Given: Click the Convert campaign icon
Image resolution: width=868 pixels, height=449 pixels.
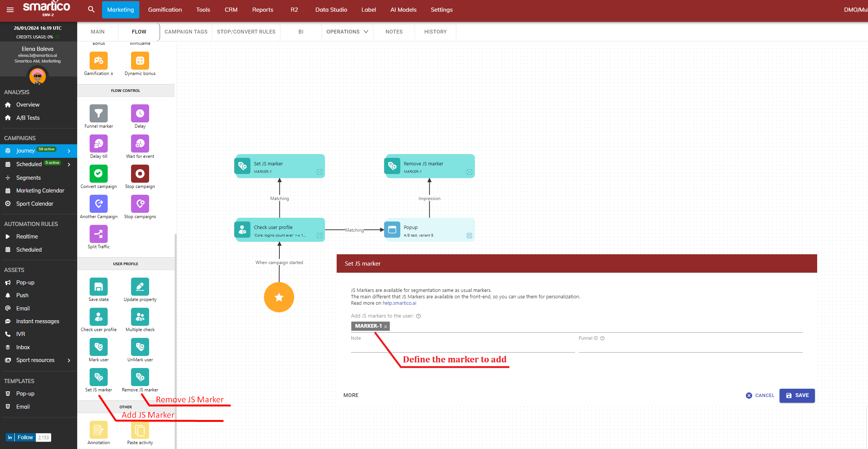Looking at the screenshot, I should coord(99,174).
